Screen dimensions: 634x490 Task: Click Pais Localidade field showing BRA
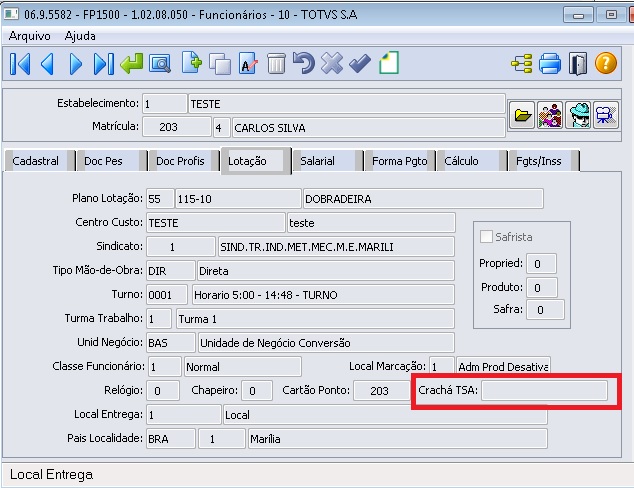[x=171, y=438]
